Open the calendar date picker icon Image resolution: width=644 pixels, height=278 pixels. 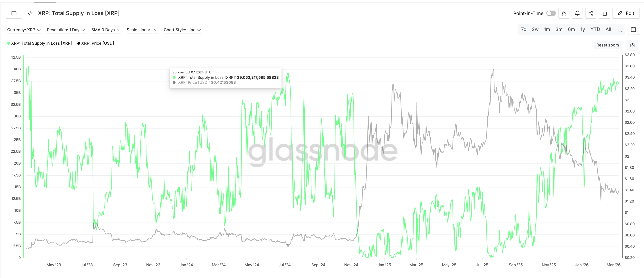click(633, 29)
